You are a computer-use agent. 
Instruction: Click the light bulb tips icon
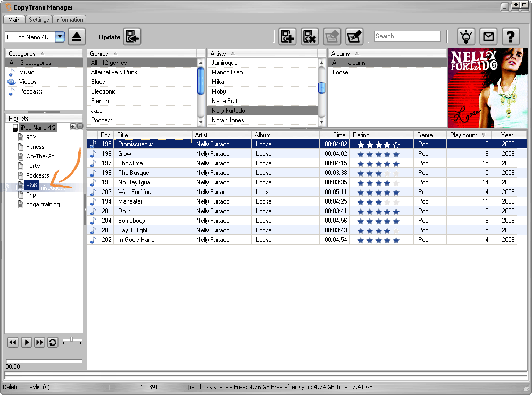(466, 37)
